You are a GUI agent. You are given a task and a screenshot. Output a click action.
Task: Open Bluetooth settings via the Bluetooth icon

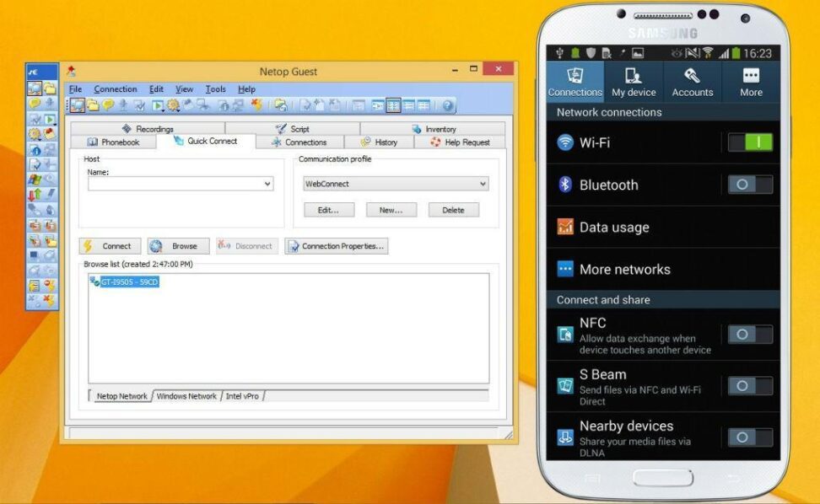coord(564,185)
